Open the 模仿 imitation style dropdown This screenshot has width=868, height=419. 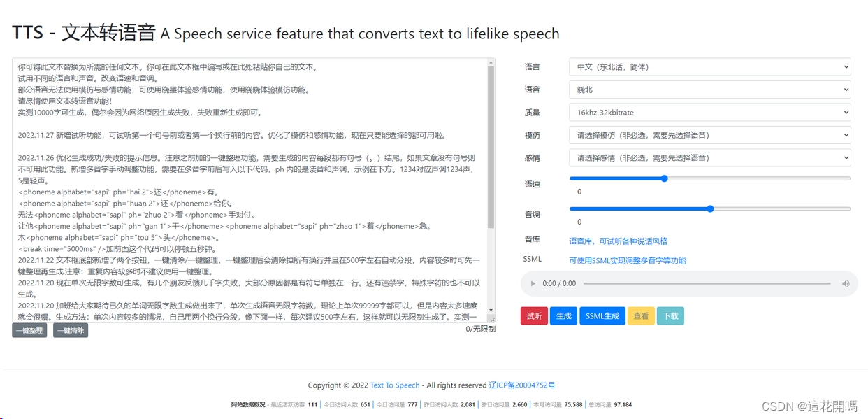pyautogui.click(x=709, y=134)
